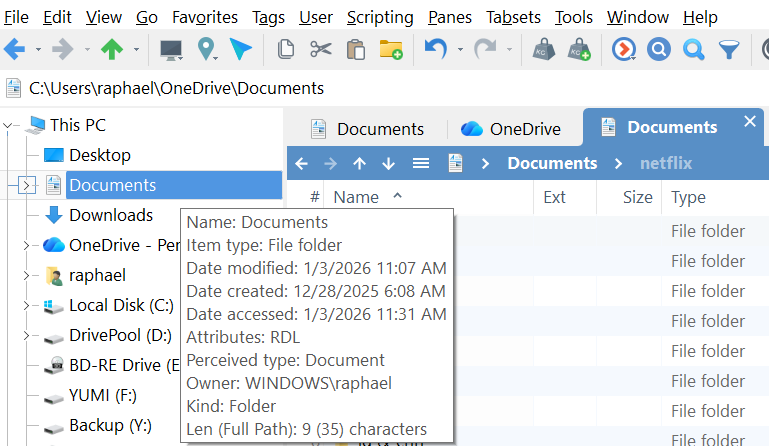Click the funnel filter icon

731,48
